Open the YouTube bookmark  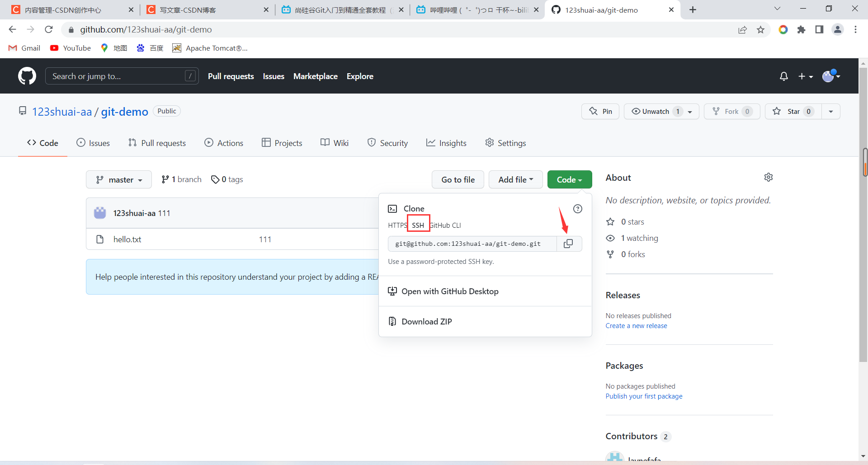pos(71,48)
